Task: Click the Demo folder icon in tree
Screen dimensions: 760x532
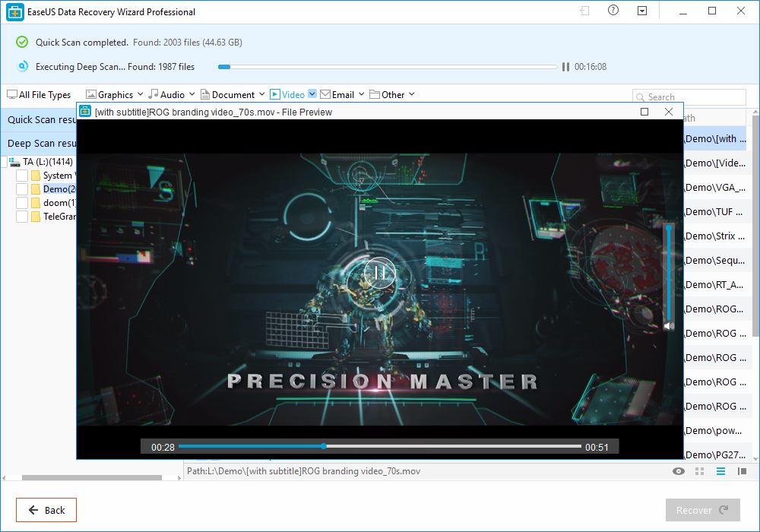Action: coord(36,189)
